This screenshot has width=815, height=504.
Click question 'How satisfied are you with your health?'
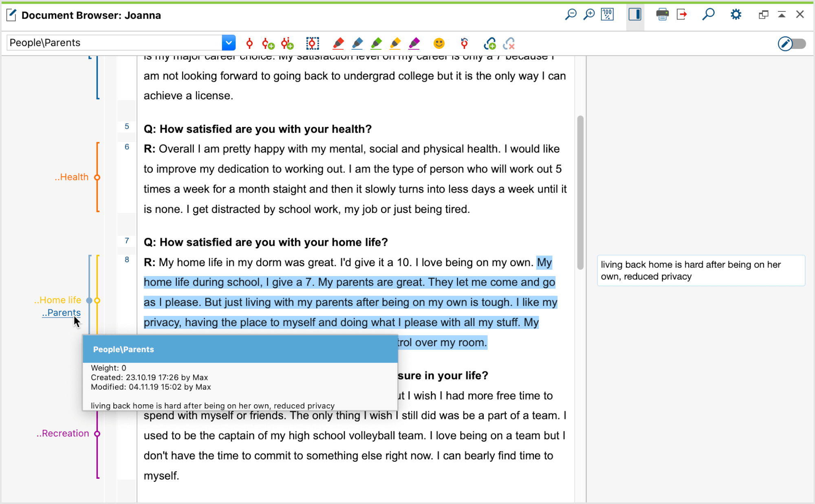pyautogui.click(x=258, y=129)
